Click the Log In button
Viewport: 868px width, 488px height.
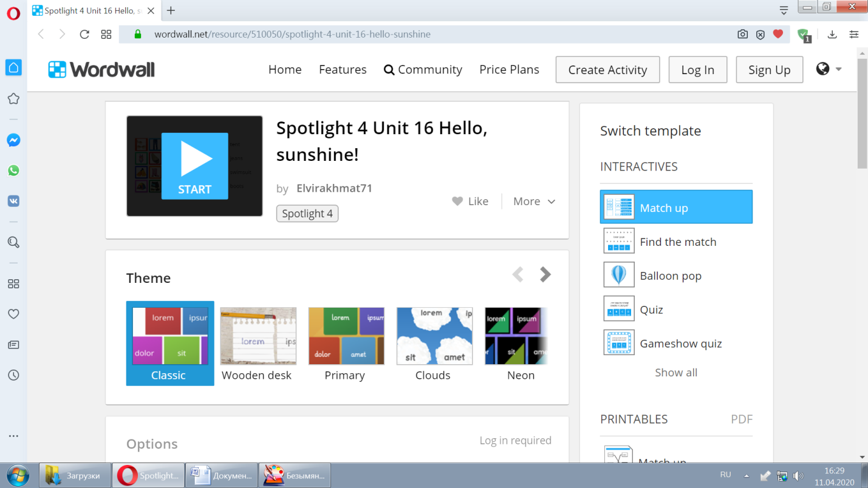click(x=697, y=70)
